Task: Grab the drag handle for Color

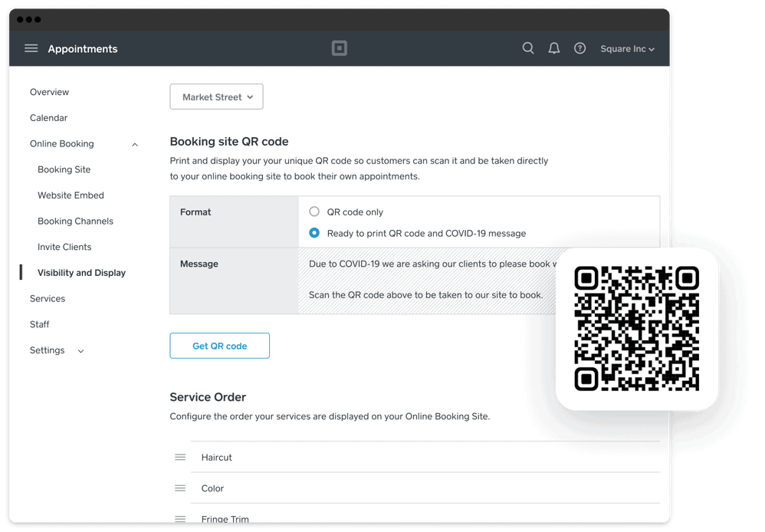Action: [180, 488]
